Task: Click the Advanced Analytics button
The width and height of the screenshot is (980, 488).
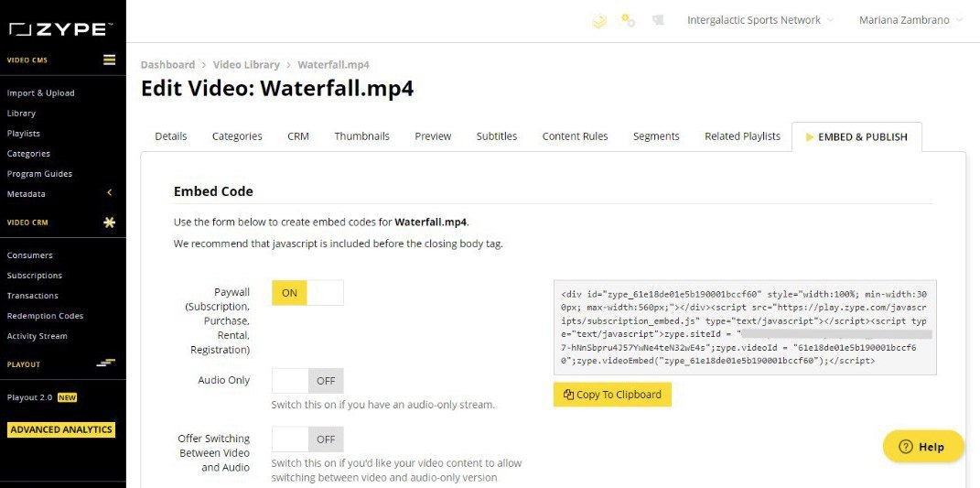Action: point(61,429)
